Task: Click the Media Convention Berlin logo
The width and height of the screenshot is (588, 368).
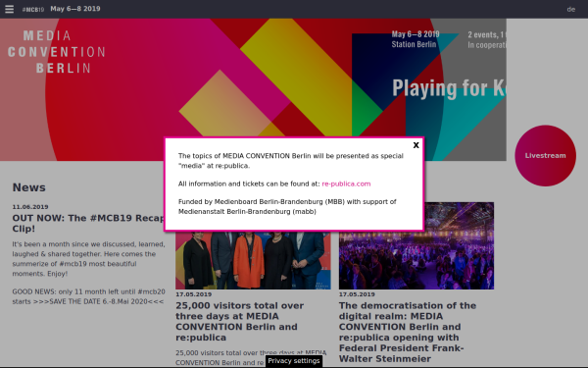Action: pyautogui.click(x=56, y=52)
